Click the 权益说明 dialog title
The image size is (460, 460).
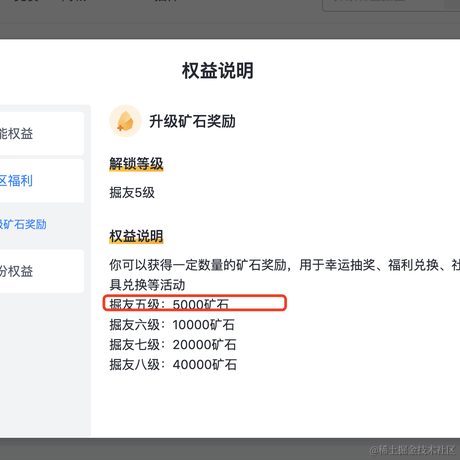(218, 70)
